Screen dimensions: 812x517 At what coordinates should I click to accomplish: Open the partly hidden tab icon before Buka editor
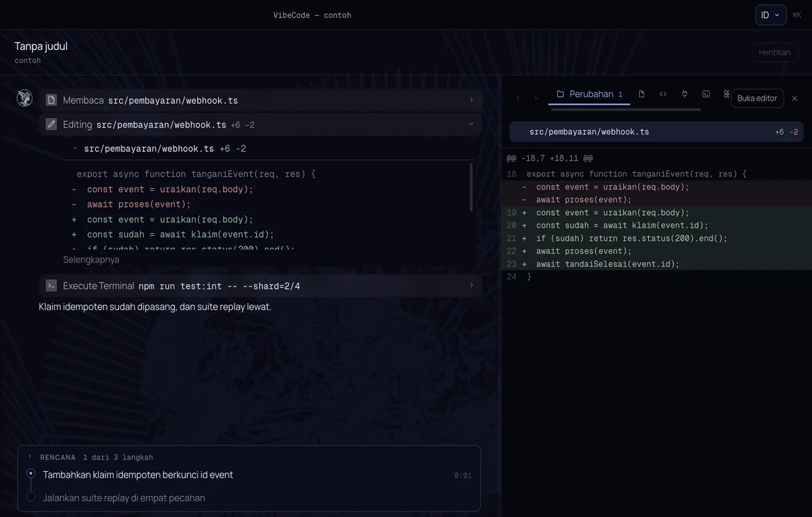(x=726, y=94)
